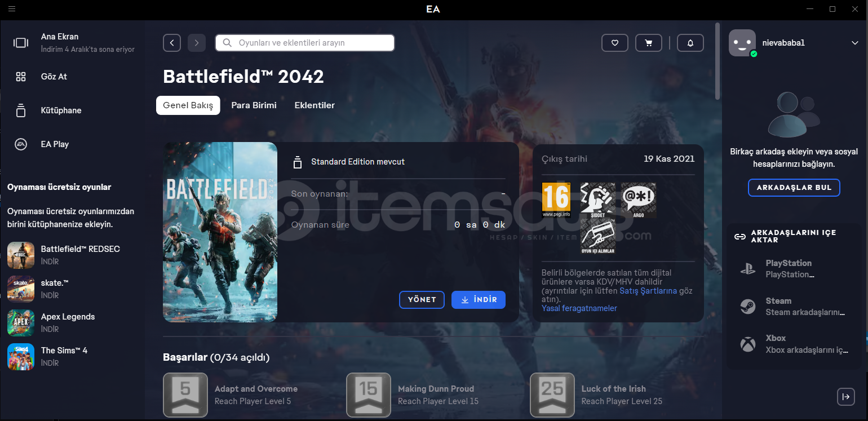Select Battlefield™ REDSEC title text
This screenshot has height=421, width=868.
81,249
